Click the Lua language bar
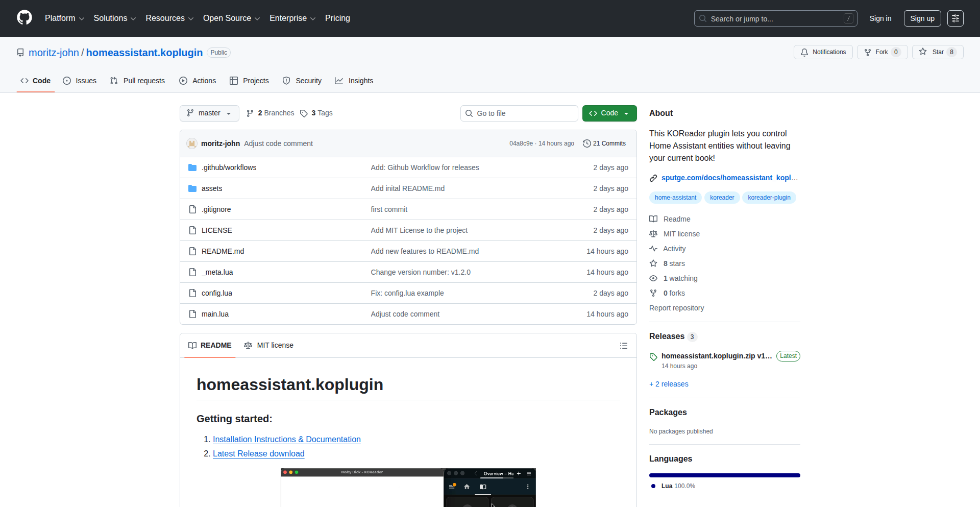The image size is (980, 507). tap(724, 475)
